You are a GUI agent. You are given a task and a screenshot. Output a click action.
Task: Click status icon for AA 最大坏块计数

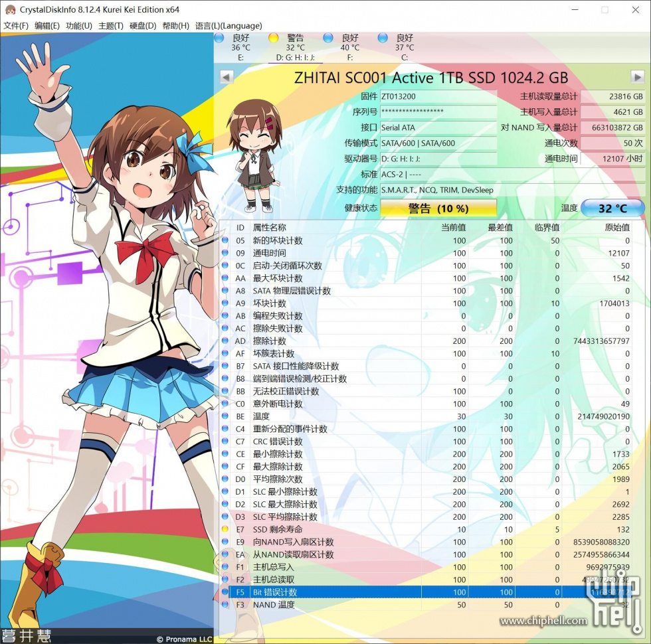tap(225, 278)
